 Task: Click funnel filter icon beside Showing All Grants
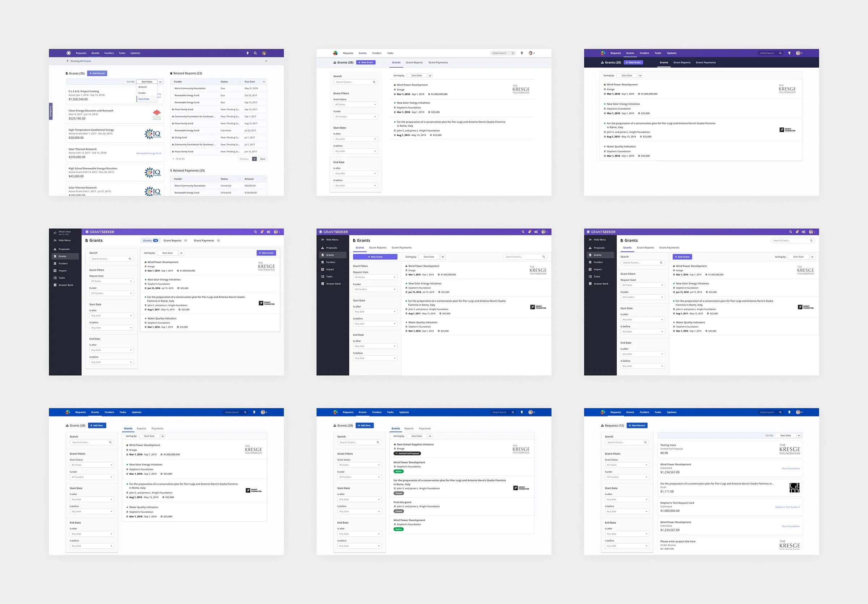[x=68, y=61]
